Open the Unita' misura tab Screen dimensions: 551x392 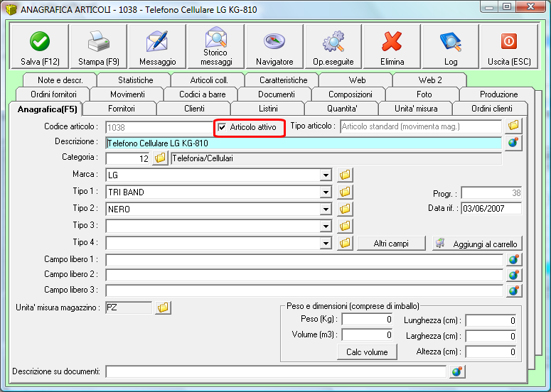click(416, 109)
